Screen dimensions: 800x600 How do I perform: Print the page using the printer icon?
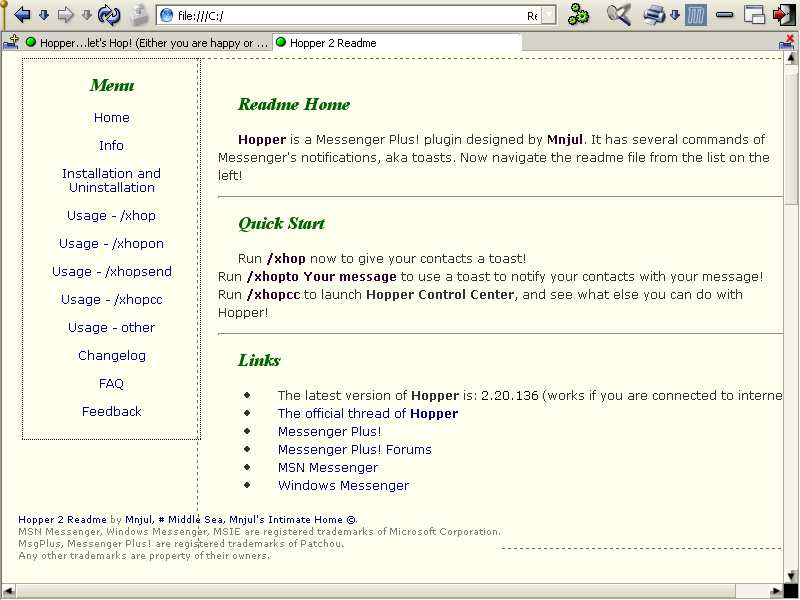(654, 15)
